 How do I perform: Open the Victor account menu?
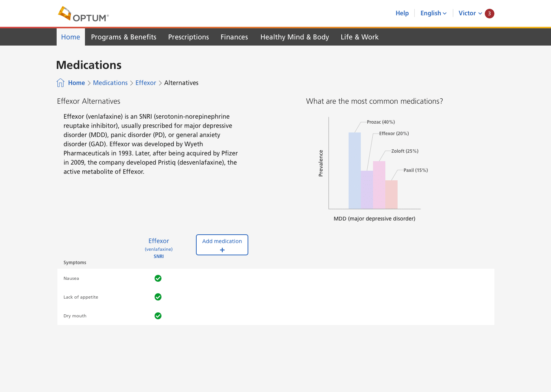coord(470,13)
